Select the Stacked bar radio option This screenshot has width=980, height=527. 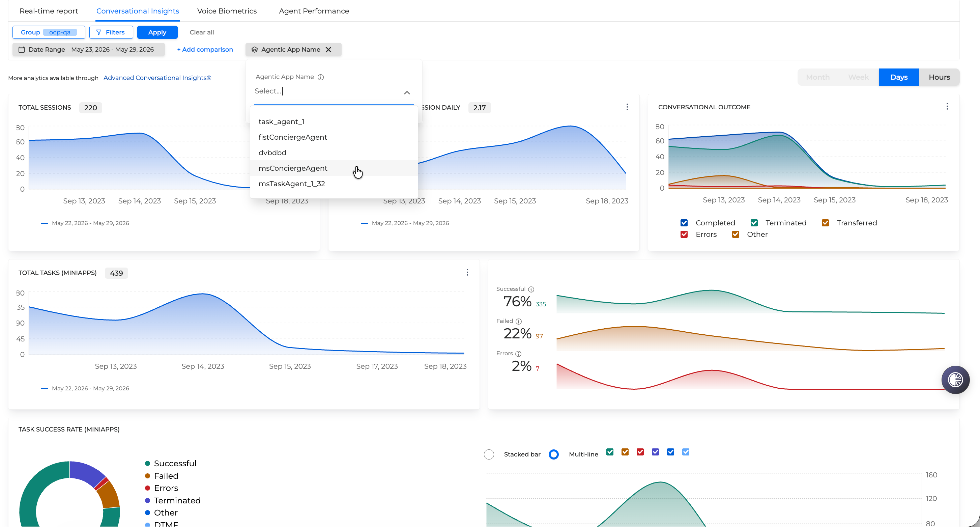click(489, 454)
